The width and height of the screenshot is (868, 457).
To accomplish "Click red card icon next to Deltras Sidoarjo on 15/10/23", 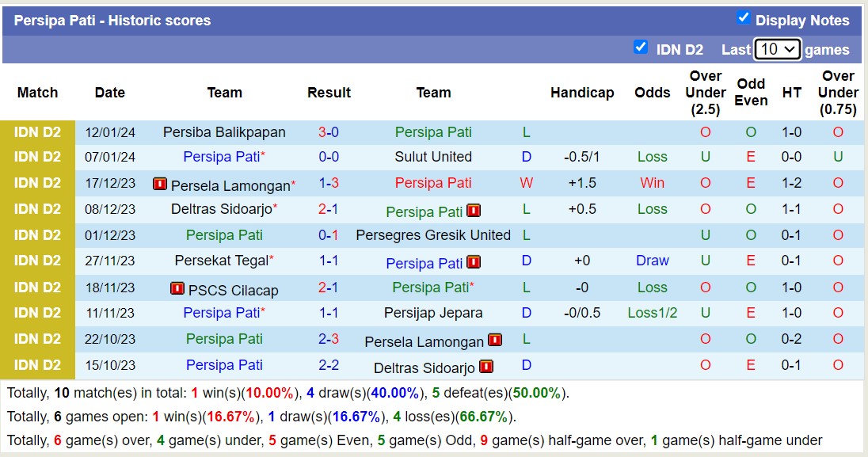I will click(486, 367).
